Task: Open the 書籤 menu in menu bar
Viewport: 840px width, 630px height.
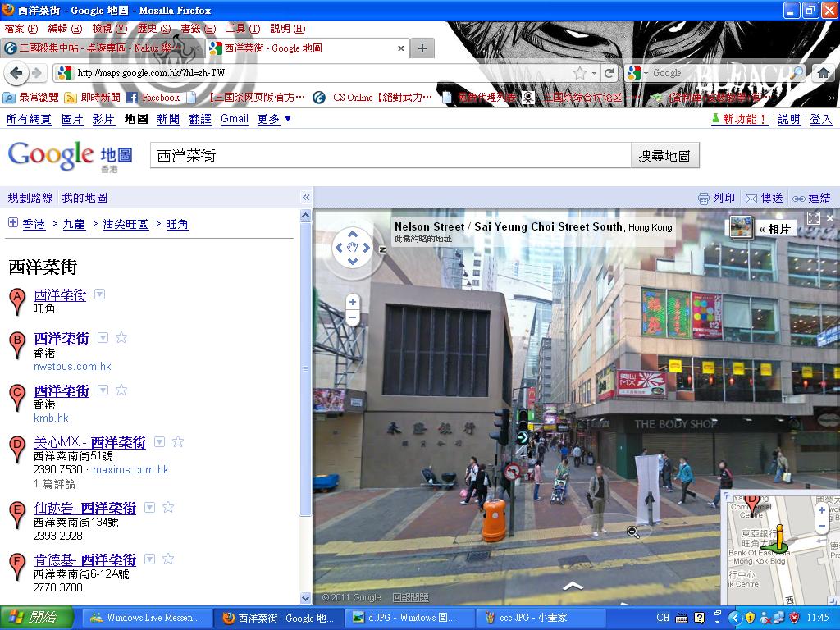Action: tap(197, 29)
